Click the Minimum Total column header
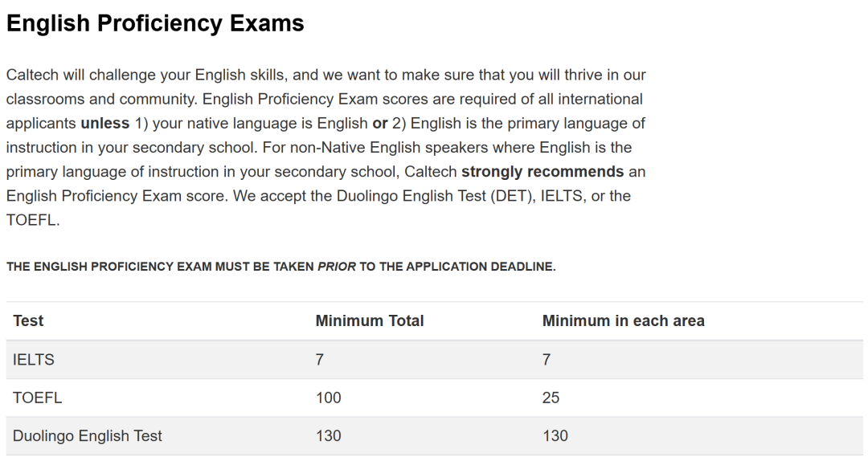 (x=370, y=321)
